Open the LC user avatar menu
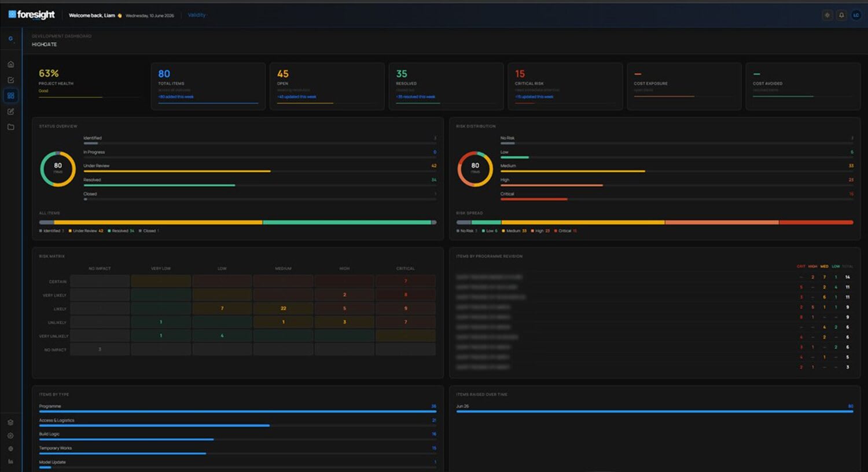The height and width of the screenshot is (472, 868). pyautogui.click(x=856, y=15)
